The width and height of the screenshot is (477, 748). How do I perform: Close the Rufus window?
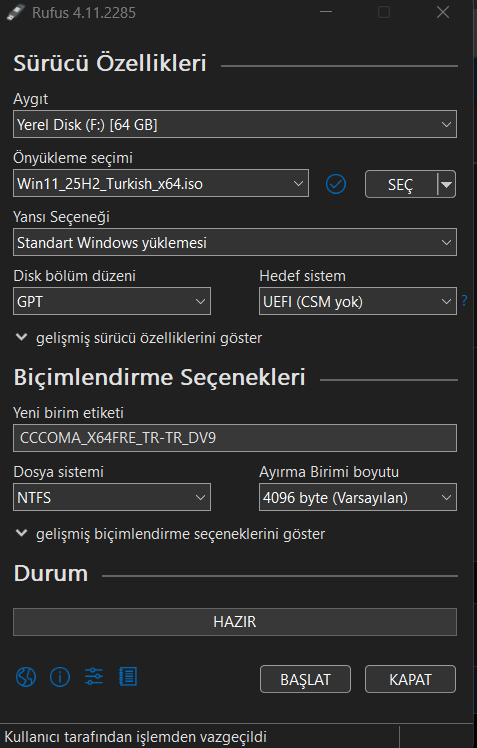click(x=443, y=12)
